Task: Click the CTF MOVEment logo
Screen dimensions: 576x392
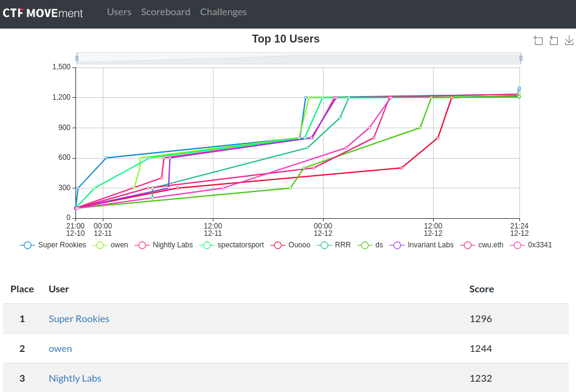Action: click(43, 12)
